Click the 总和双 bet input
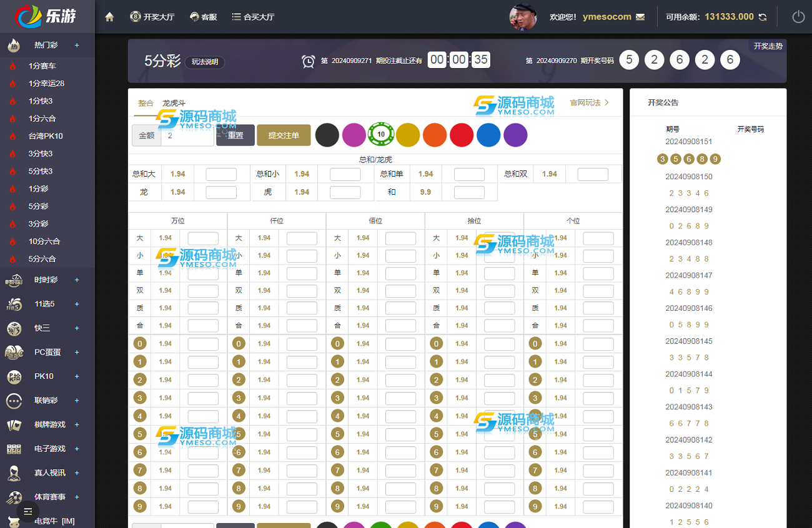812x528 pixels. pyautogui.click(x=593, y=175)
